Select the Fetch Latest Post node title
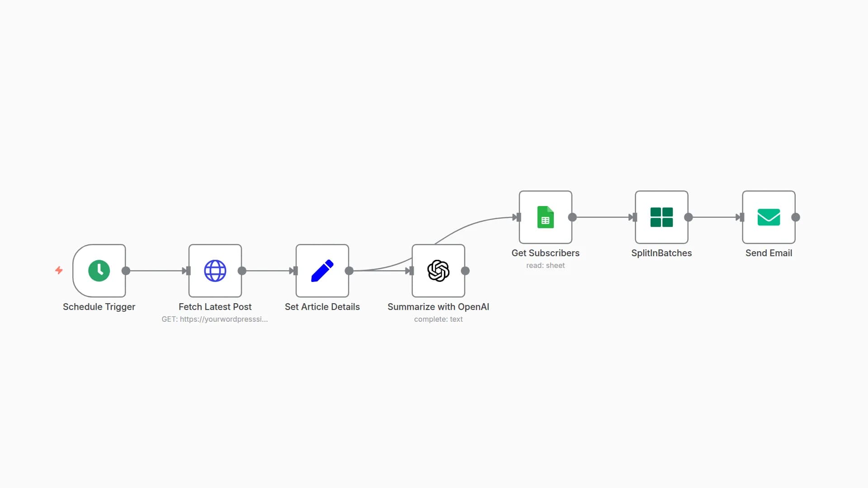The image size is (868, 488). (x=215, y=307)
